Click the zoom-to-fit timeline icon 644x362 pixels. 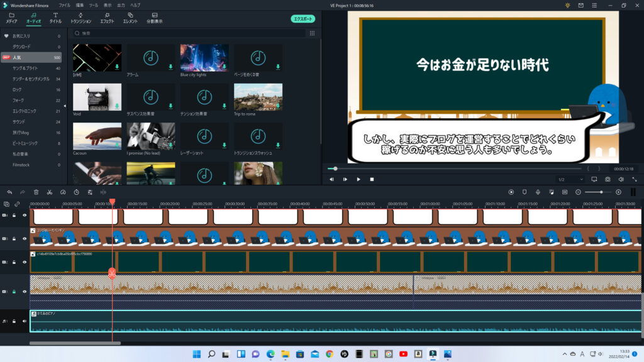coord(565,192)
